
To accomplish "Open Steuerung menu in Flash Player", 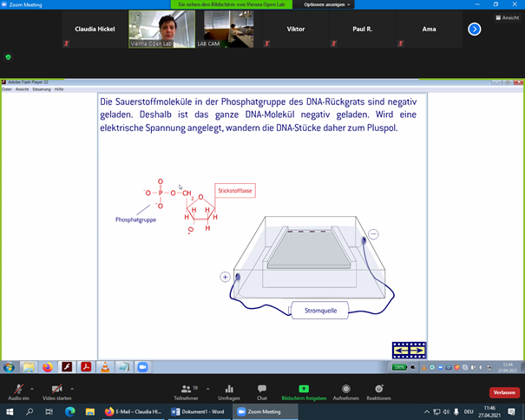I will click(42, 89).
